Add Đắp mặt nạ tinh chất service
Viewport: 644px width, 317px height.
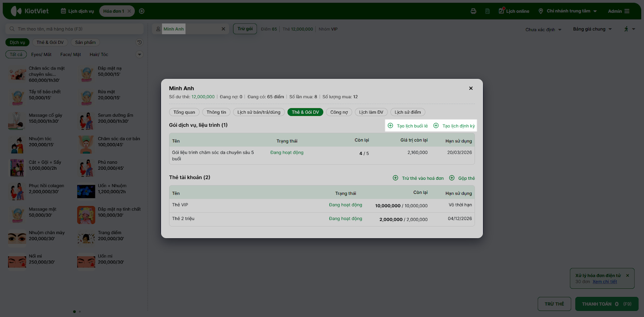109,215
